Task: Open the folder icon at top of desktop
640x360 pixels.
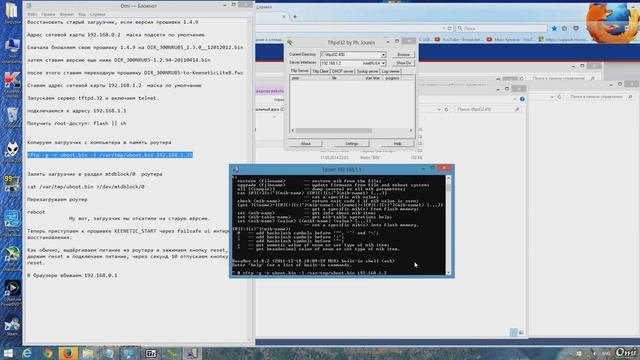Action: (x=11, y=11)
